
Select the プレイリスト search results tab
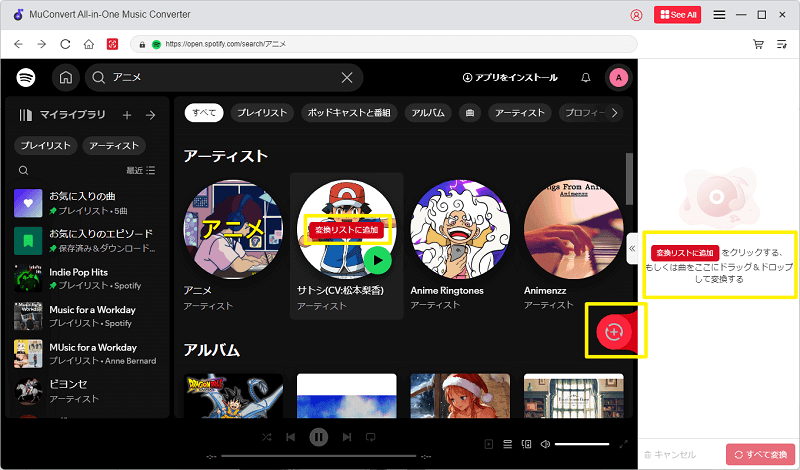click(262, 113)
